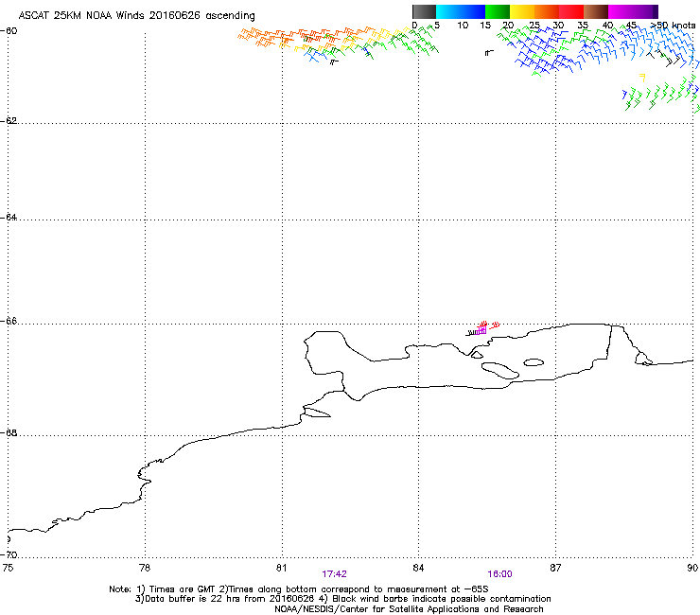700x615 pixels.
Task: Click the -68 latitude axis label
Action: click(x=9, y=432)
